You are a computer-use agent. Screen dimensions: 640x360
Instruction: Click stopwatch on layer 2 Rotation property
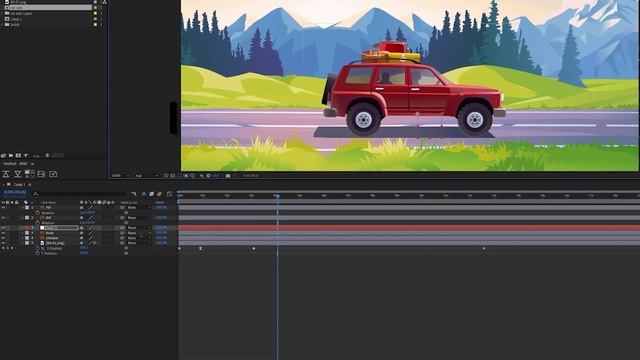[x=38, y=223]
